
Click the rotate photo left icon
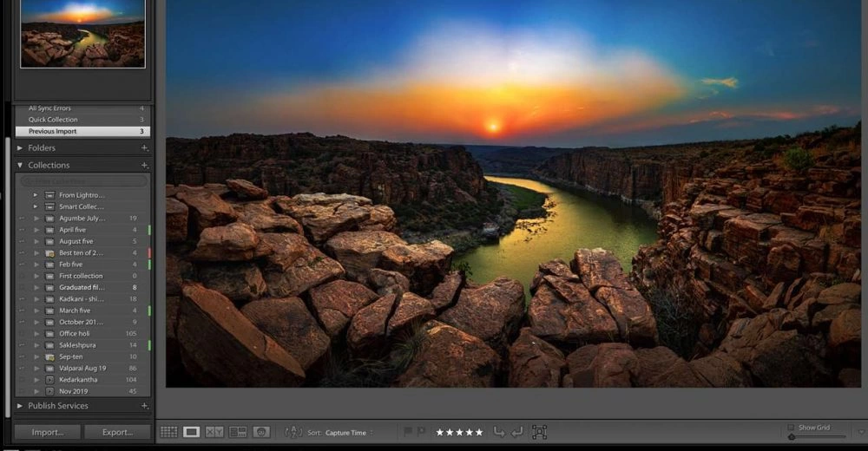point(499,432)
